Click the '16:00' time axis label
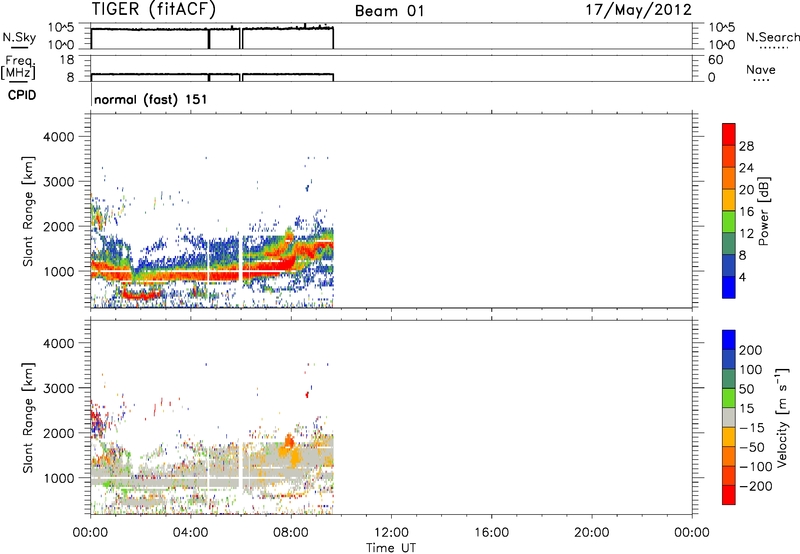This screenshot has width=800, height=554. (491, 533)
